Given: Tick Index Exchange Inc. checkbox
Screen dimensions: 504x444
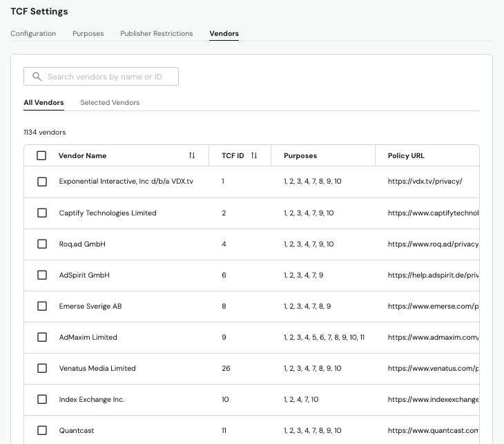Looking at the screenshot, I should point(42,399).
